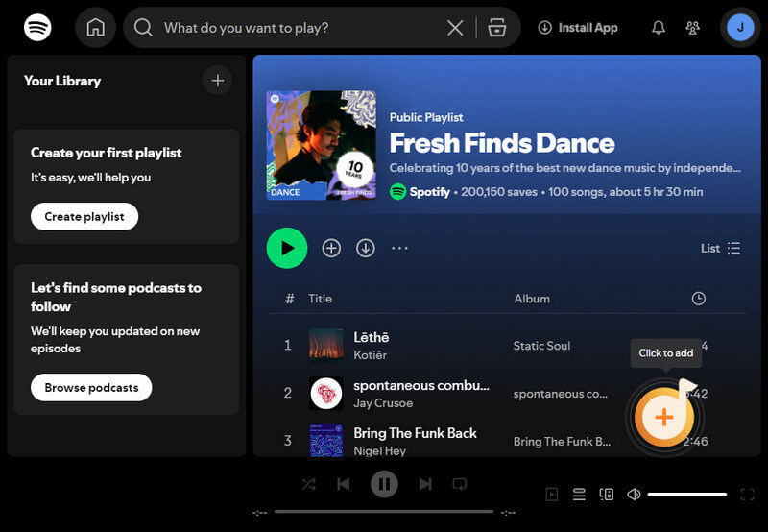Viewport: 768px width, 532px height.
Task: Open artist Kotiēr link
Action: (371, 354)
